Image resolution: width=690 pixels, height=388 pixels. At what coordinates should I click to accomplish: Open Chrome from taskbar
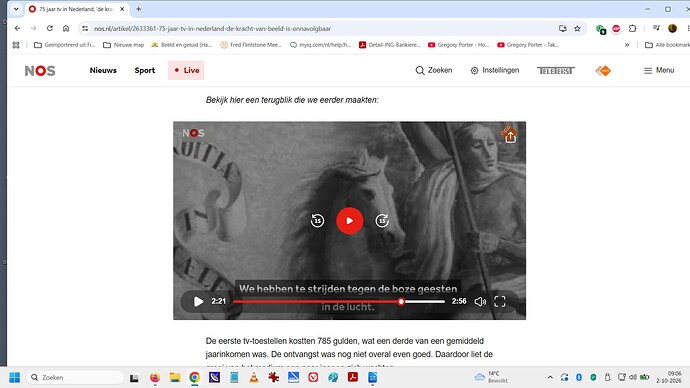pos(195,377)
